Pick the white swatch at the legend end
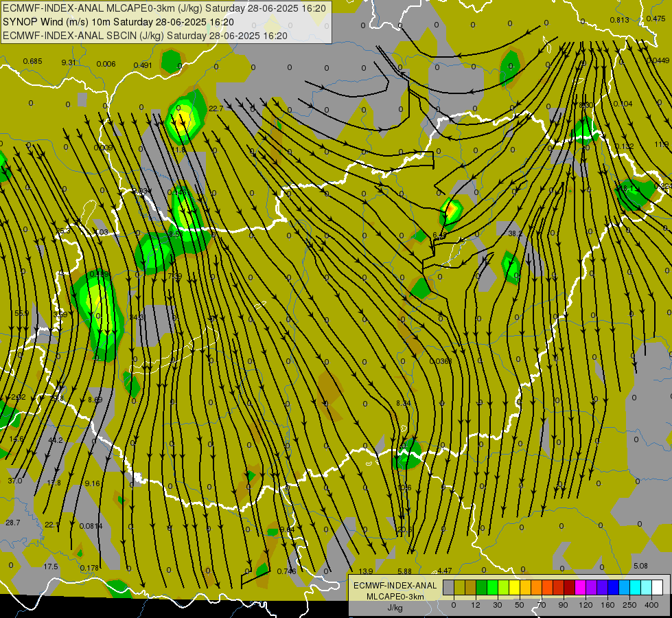672x618 pixels. [658, 587]
